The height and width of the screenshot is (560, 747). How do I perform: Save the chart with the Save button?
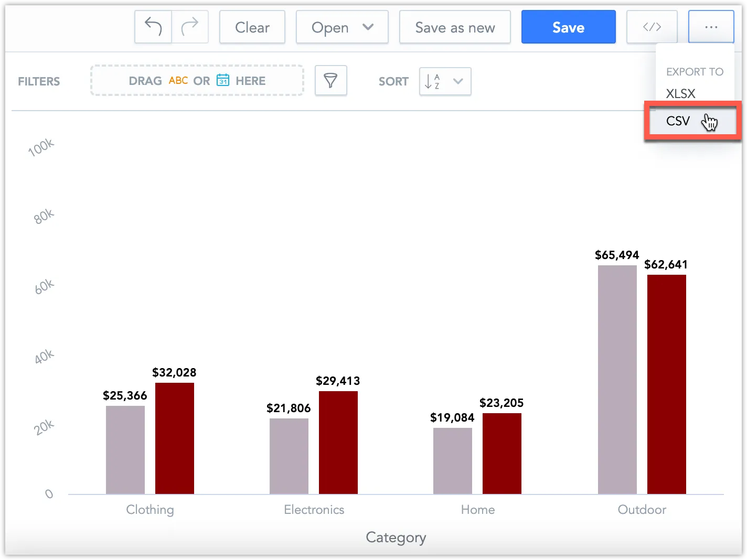pos(568,27)
